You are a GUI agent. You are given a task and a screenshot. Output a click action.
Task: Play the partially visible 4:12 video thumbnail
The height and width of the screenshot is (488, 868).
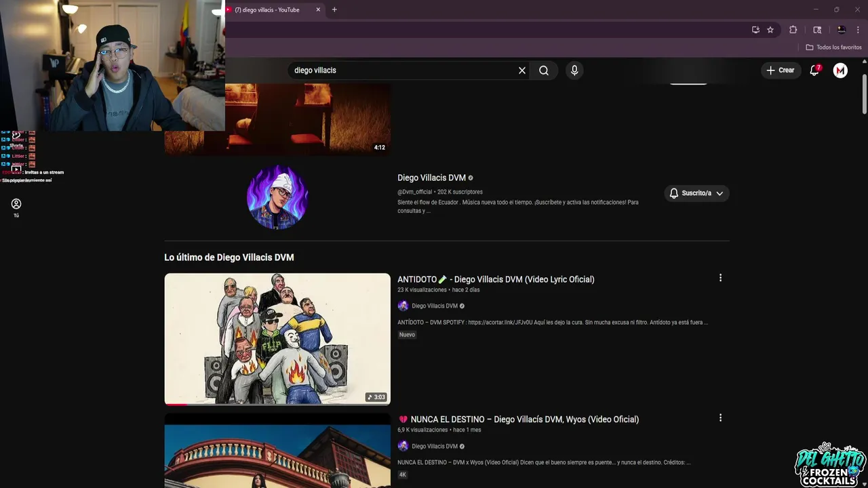277,119
